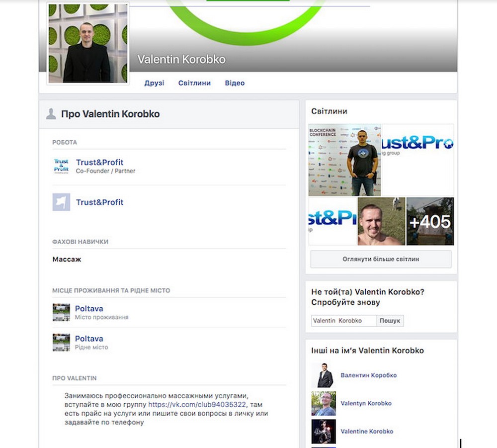The width and height of the screenshot is (497, 448).
Task: Open the selfie photo thumbnail
Action: click(x=381, y=221)
